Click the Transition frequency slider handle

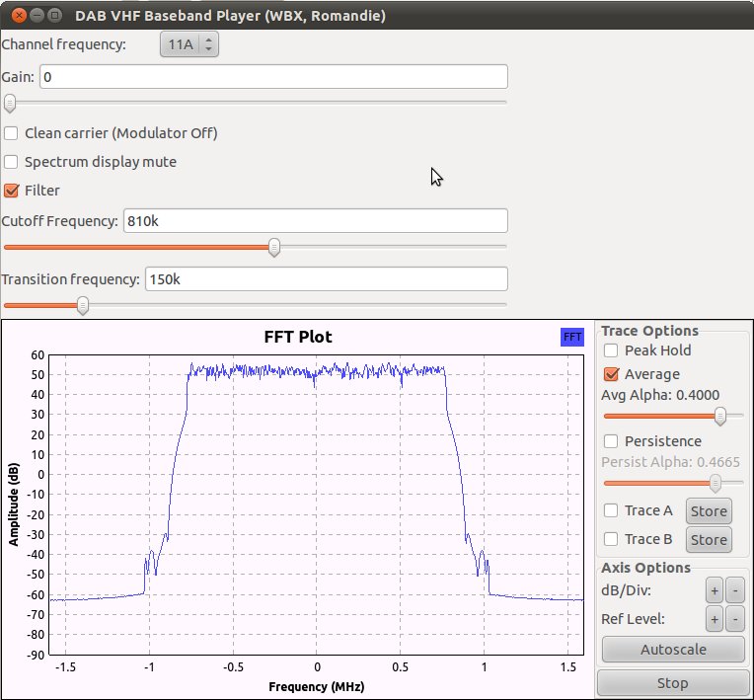pos(83,305)
